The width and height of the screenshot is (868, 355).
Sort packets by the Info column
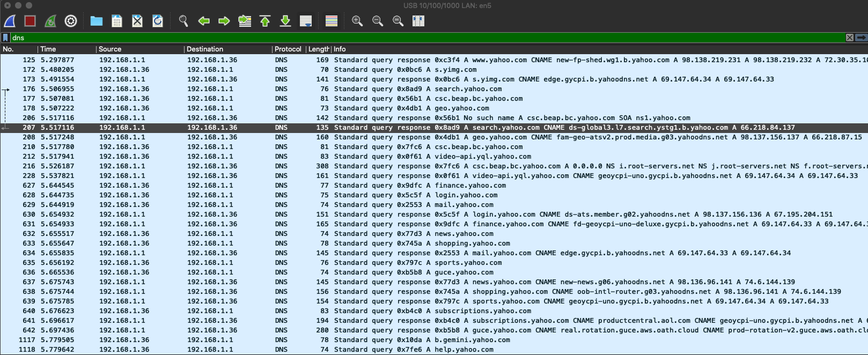(x=600, y=49)
